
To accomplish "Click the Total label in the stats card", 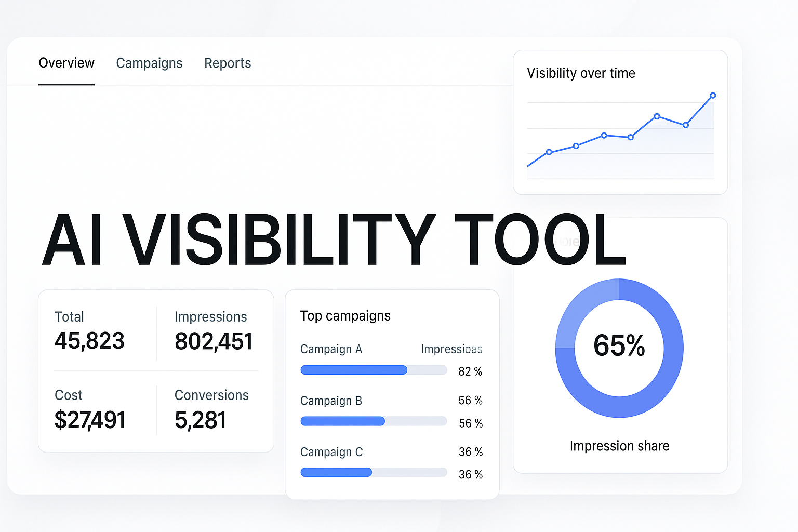I will click(x=69, y=316).
